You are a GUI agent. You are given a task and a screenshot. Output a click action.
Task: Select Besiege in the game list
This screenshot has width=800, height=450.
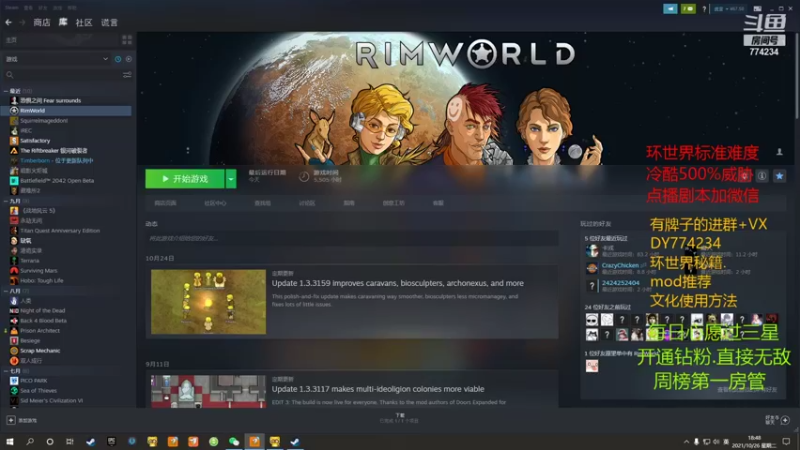point(30,340)
